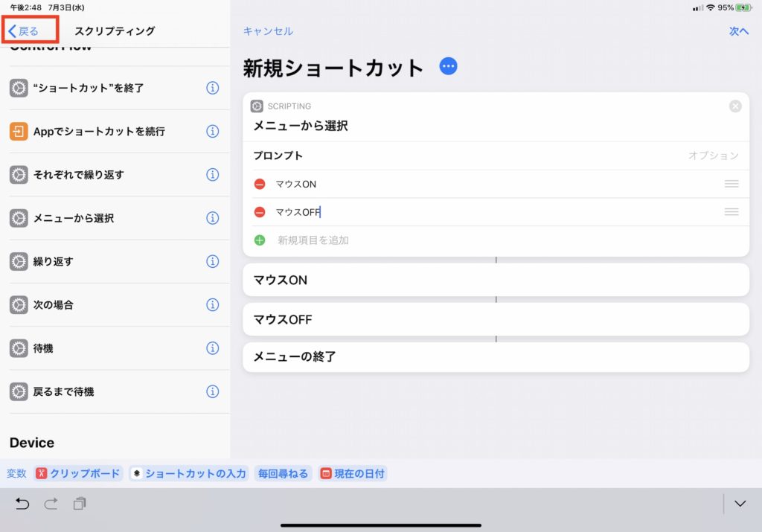Go back with the 戻る button
This screenshot has width=762, height=532.
pos(23,31)
